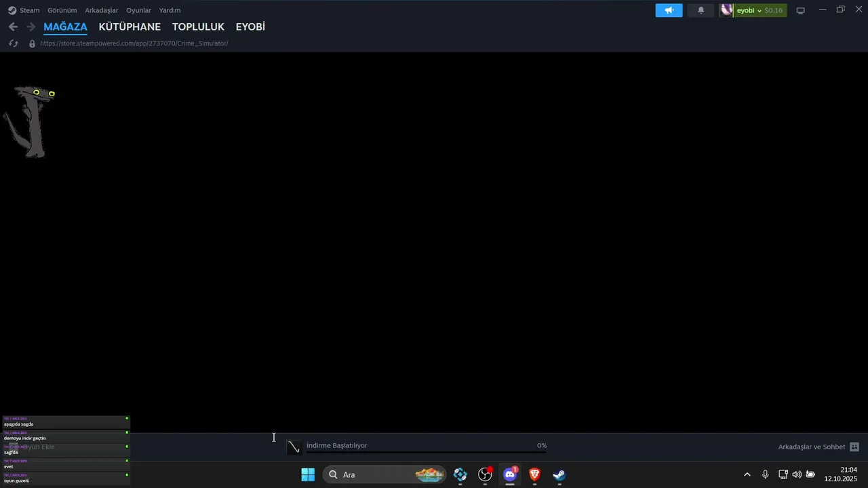Click chat message 'aşagıda sagda'
Screen dimensions: 868x488
click(x=65, y=423)
